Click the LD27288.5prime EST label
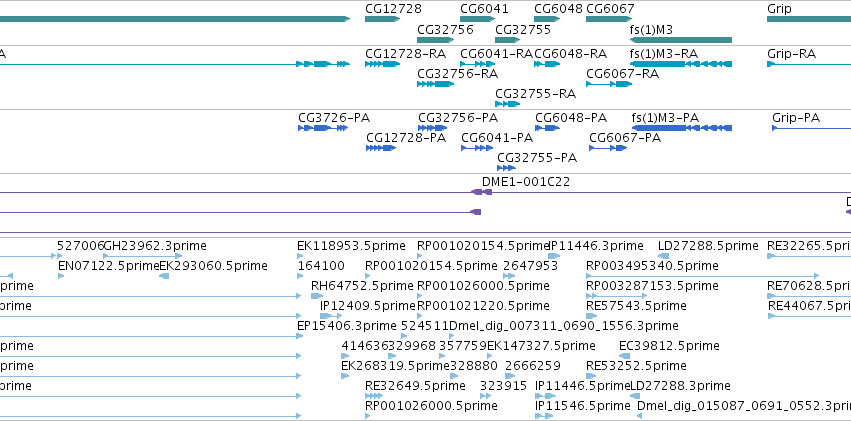Image resolution: width=851 pixels, height=421 pixels. (x=708, y=246)
